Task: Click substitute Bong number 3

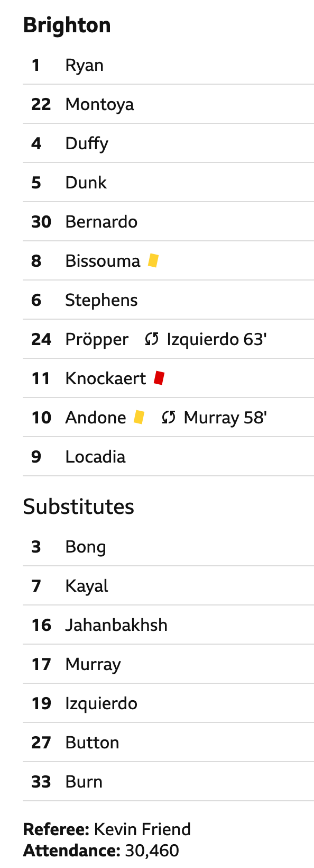Action: [x=168, y=547]
